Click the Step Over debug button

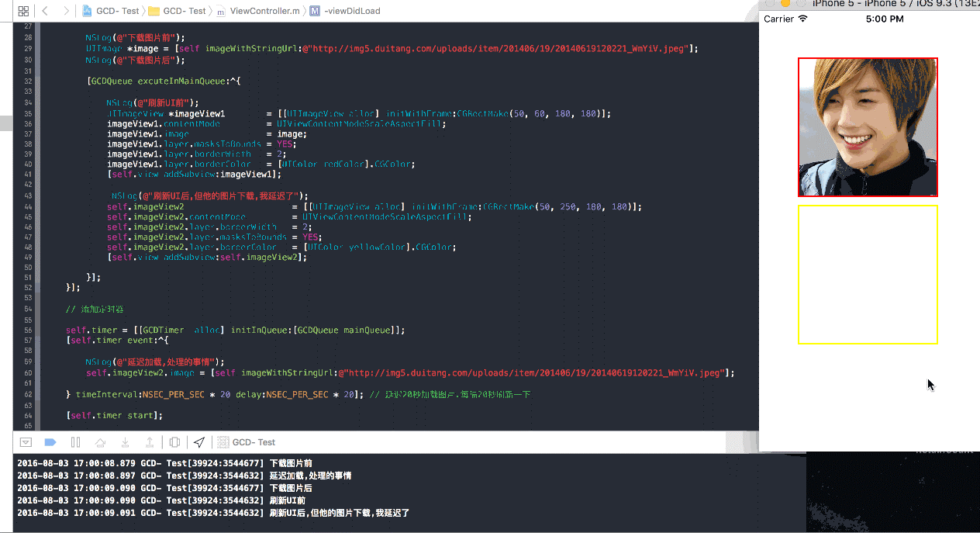[x=100, y=442]
